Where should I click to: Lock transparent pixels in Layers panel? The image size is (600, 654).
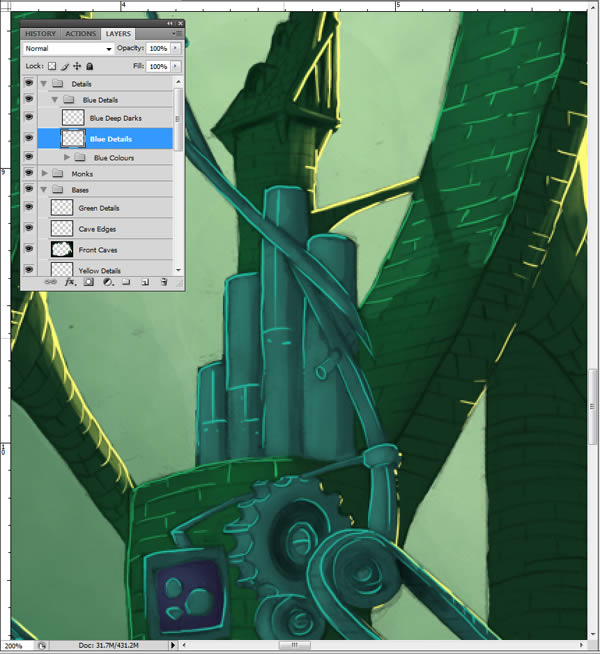(52, 66)
